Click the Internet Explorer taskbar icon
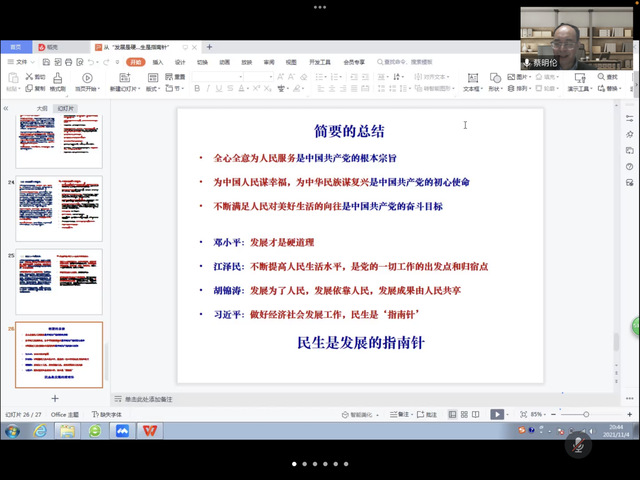This screenshot has width=640, height=480. pos(40,431)
